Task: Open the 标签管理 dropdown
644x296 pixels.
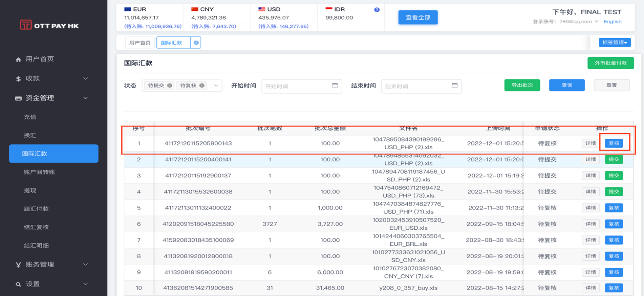Action: tap(615, 42)
